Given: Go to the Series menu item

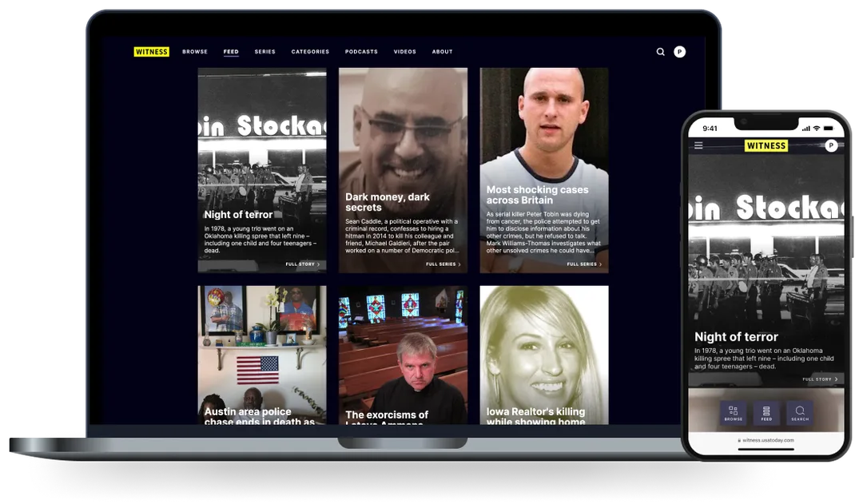Looking at the screenshot, I should 264,52.
